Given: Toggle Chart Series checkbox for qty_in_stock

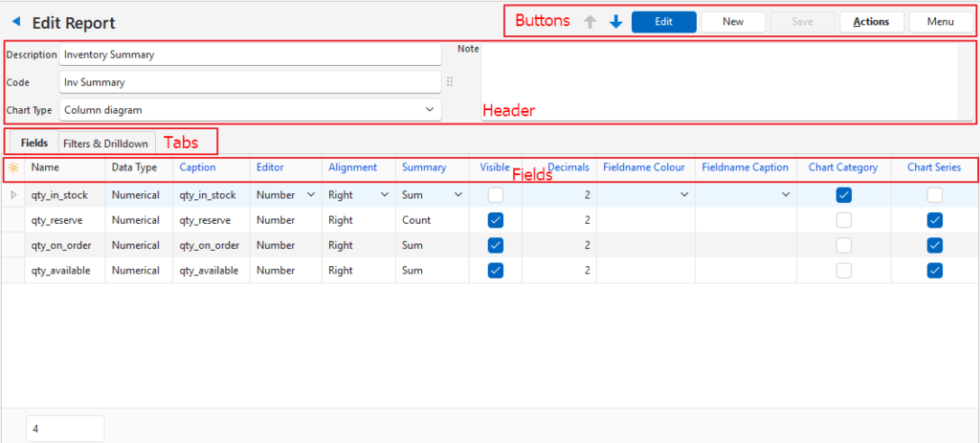Looking at the screenshot, I should pos(935,195).
